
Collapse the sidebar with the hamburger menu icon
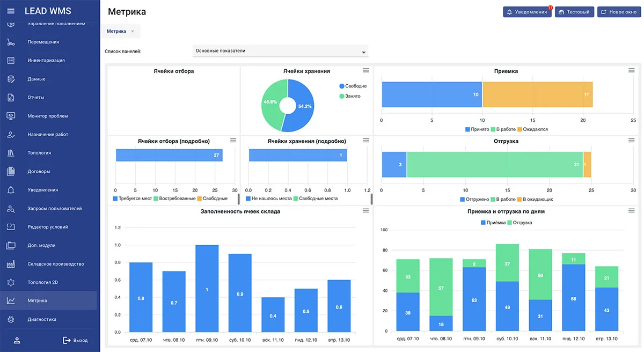pos(11,11)
